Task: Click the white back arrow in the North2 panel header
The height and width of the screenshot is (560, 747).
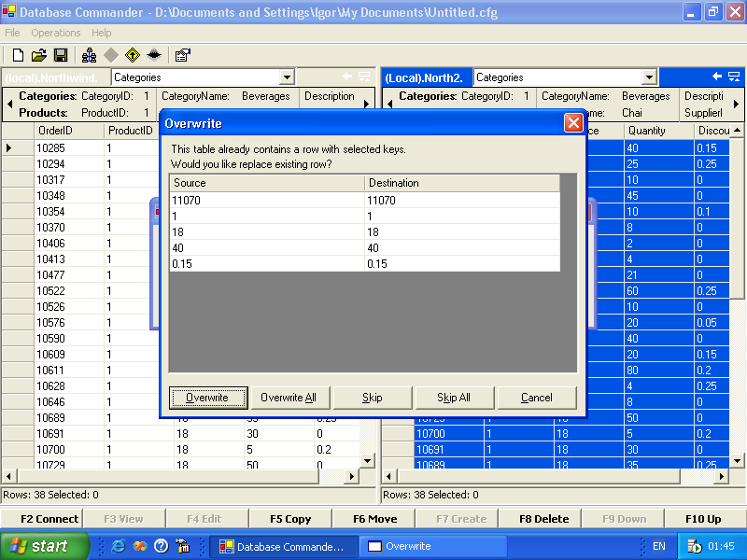Action: (x=717, y=77)
